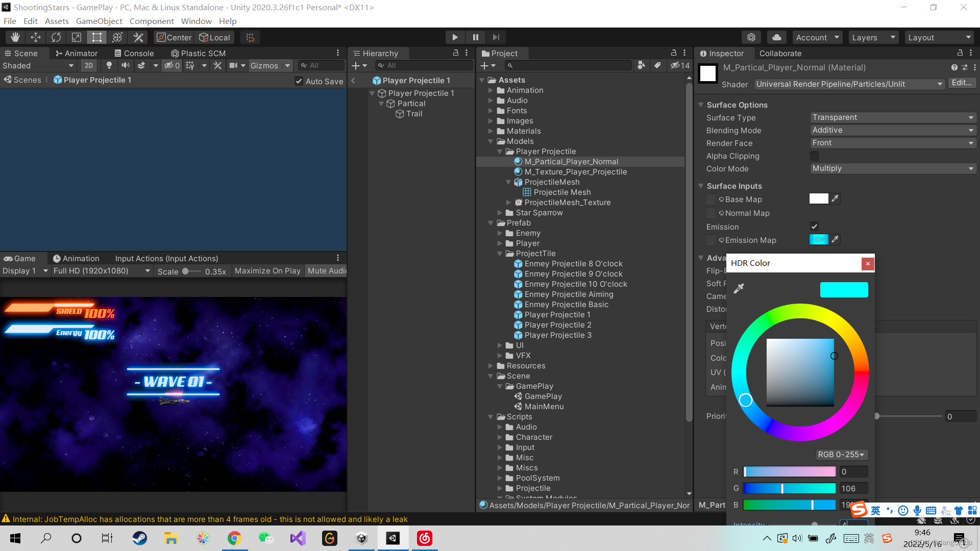Open RGB 0-255 mode dropdown
Image resolution: width=980 pixels, height=551 pixels.
841,455
